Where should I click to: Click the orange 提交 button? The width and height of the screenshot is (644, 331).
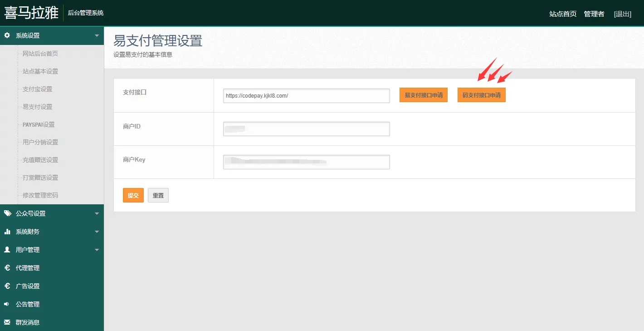[133, 195]
